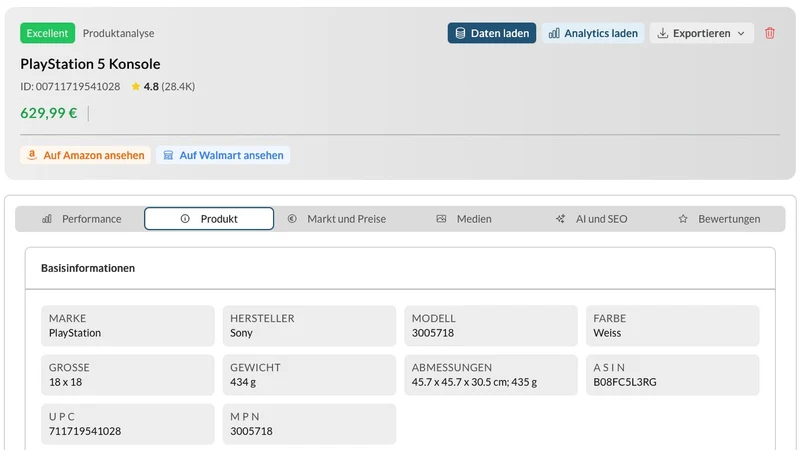This screenshot has width=800, height=450.
Task: Click the HERSTELLER Sony field
Action: coord(309,326)
